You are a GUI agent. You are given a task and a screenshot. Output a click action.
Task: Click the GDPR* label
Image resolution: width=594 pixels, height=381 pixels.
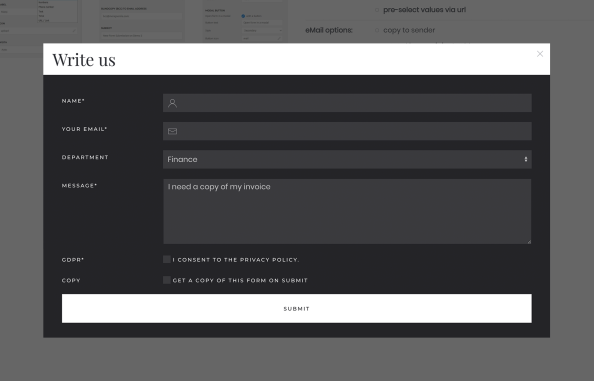point(73,260)
